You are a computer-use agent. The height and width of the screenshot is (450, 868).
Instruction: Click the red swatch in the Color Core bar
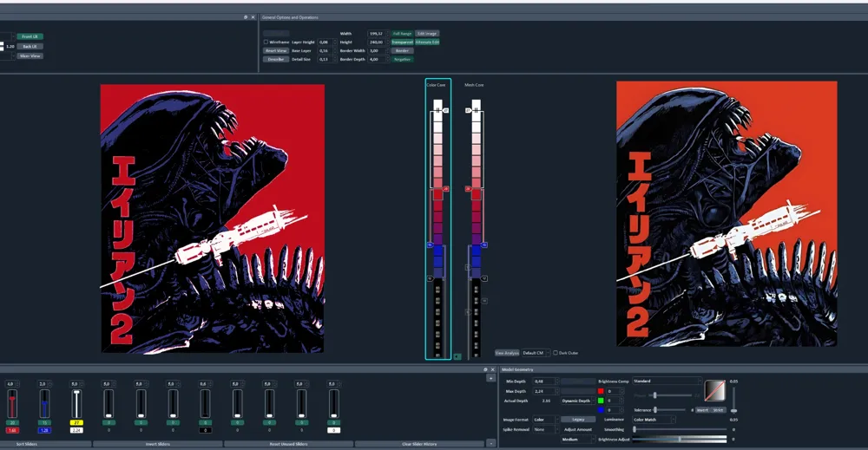(x=437, y=194)
